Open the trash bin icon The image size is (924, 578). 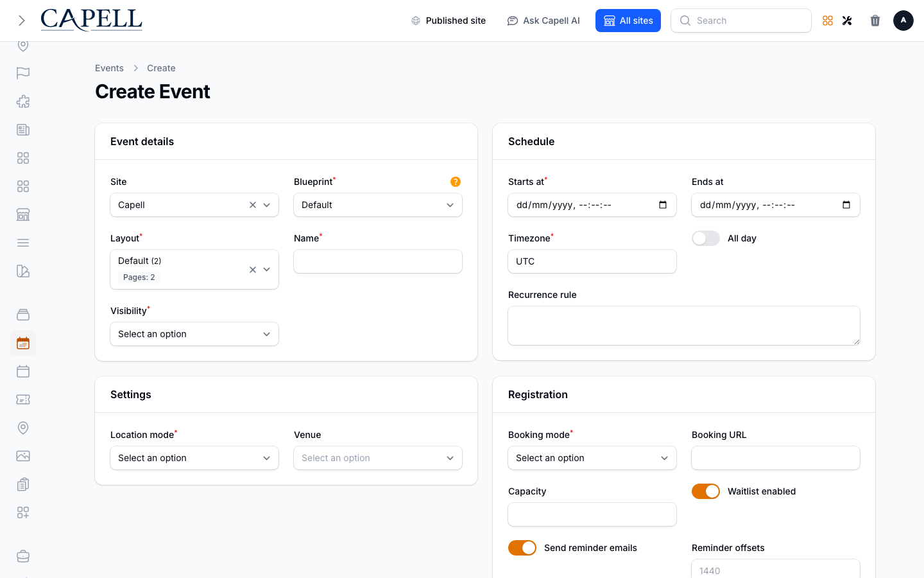[x=875, y=21]
